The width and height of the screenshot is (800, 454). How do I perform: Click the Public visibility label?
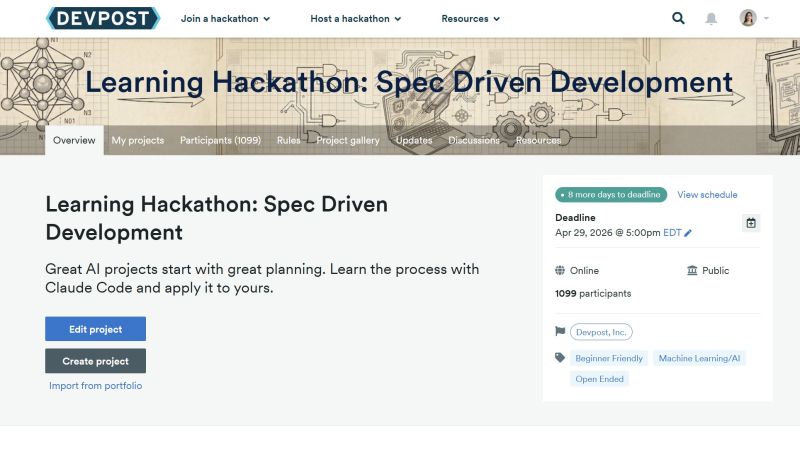point(715,271)
